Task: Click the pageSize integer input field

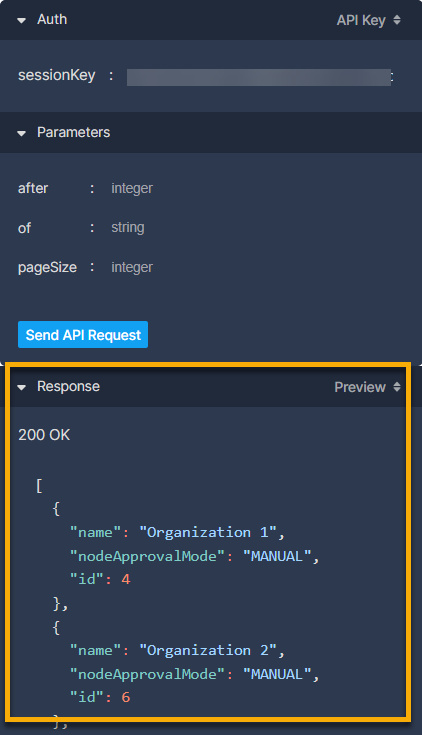Action: tap(132, 267)
